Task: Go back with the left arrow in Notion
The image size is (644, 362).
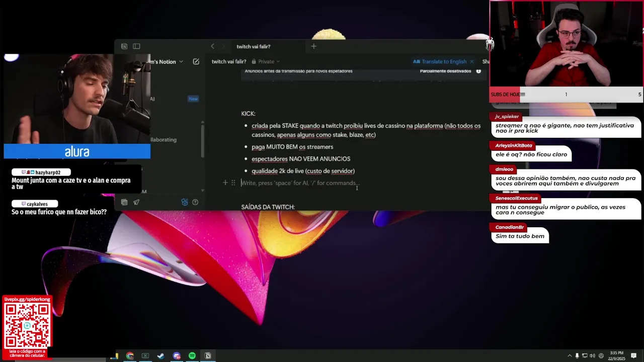Action: tap(212, 46)
